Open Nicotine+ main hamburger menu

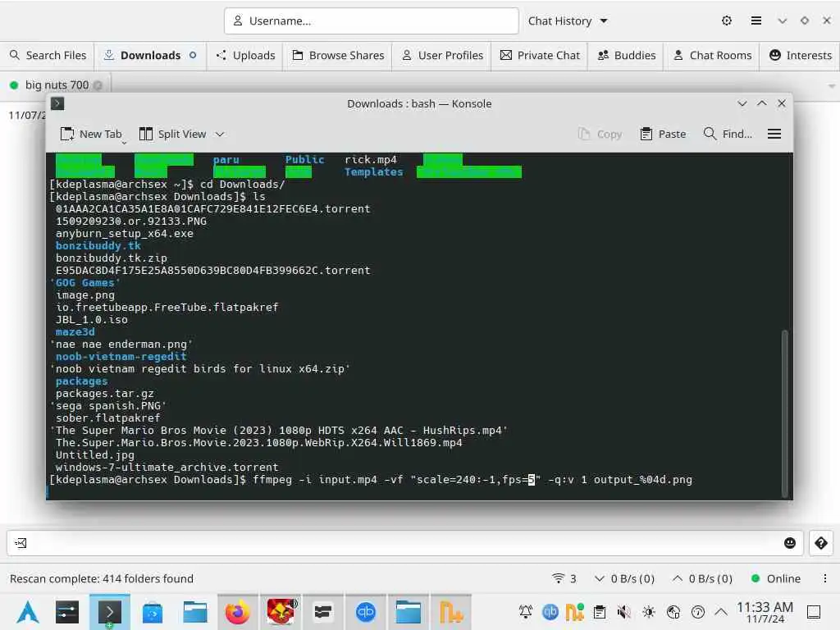pyautogui.click(x=756, y=21)
